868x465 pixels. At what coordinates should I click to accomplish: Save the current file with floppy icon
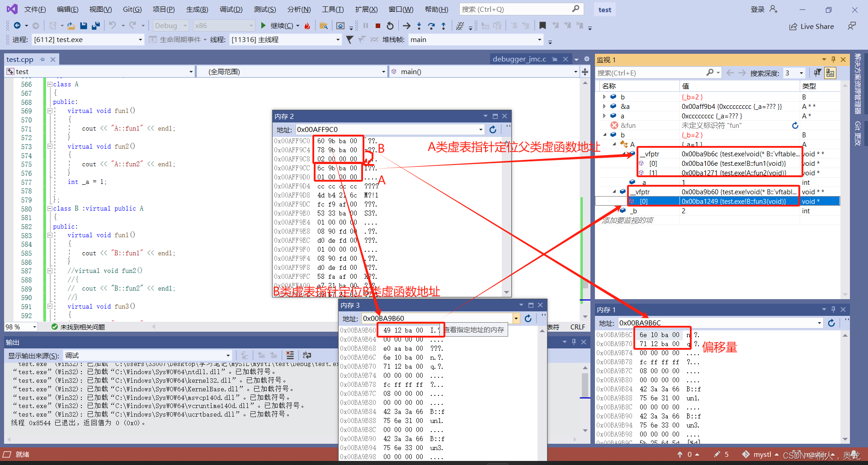(84, 26)
